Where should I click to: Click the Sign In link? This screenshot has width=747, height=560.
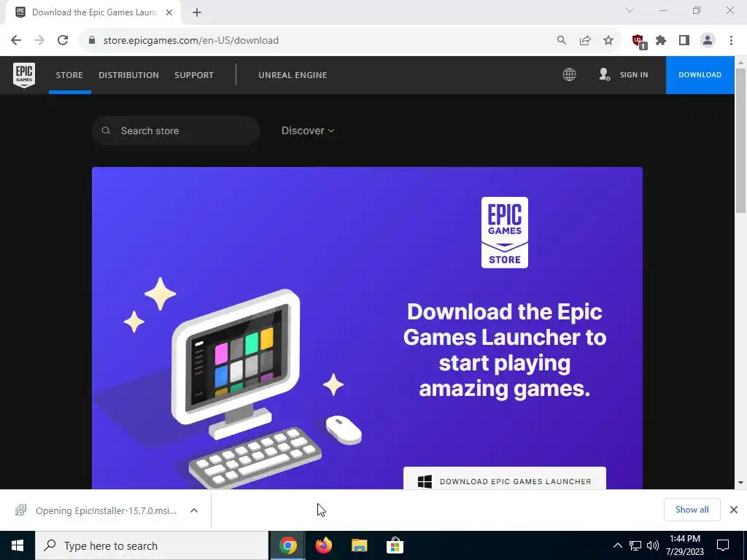634,75
